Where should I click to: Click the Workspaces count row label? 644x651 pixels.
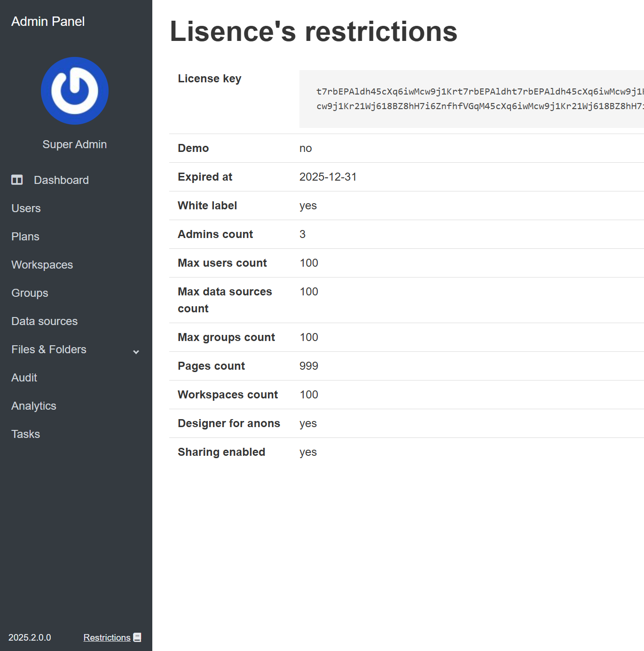pos(228,395)
